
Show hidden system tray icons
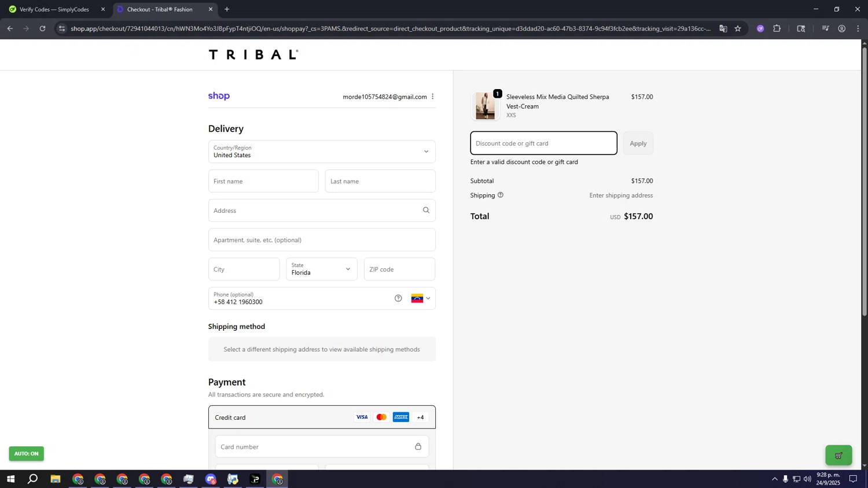pyautogui.click(x=774, y=479)
